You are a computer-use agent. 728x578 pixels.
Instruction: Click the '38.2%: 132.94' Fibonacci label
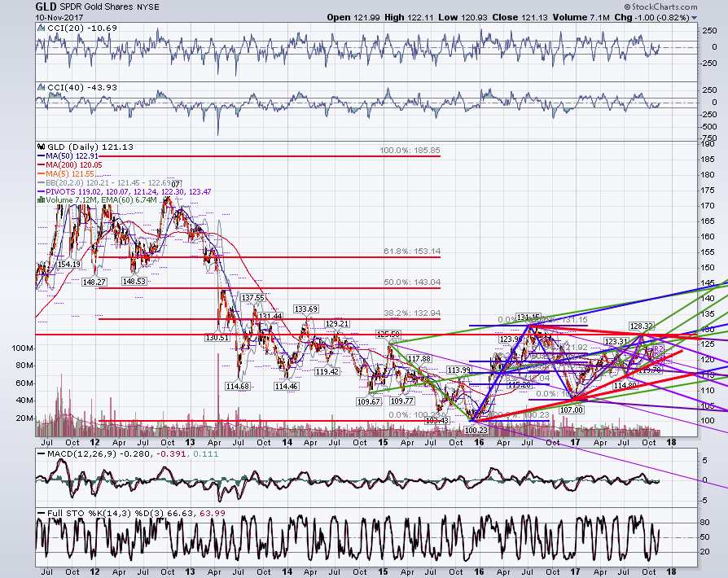coord(412,313)
